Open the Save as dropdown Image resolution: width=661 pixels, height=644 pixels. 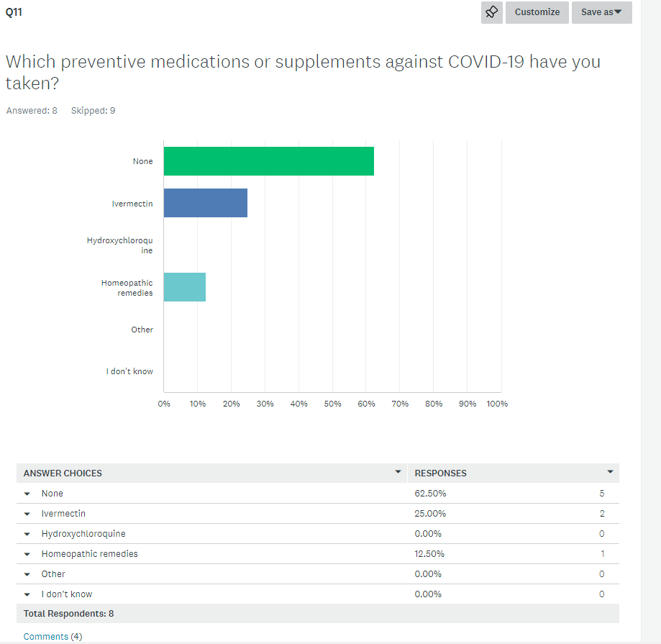601,12
